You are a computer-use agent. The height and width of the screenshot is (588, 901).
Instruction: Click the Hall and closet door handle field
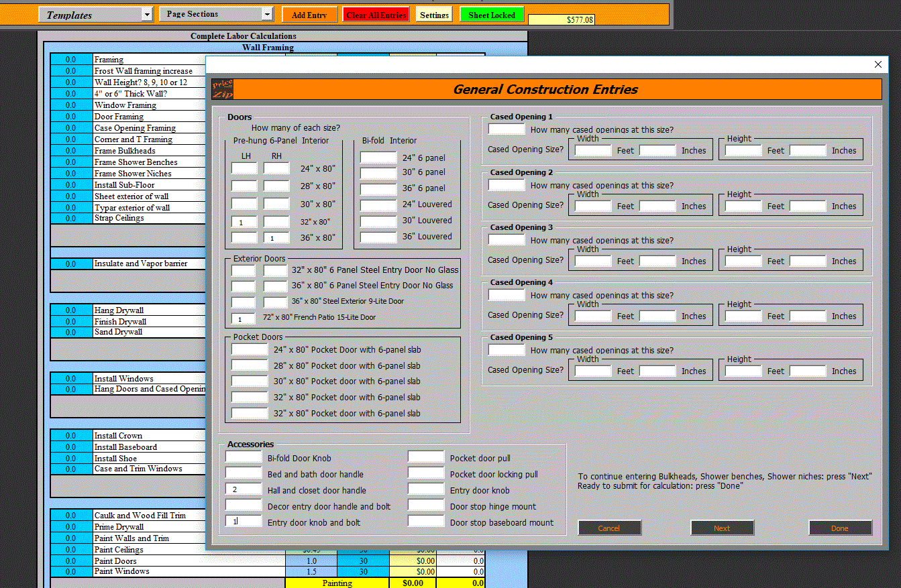click(244, 489)
